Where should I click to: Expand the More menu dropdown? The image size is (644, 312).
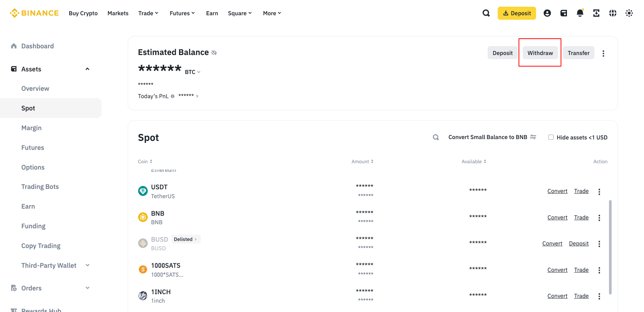tap(272, 13)
